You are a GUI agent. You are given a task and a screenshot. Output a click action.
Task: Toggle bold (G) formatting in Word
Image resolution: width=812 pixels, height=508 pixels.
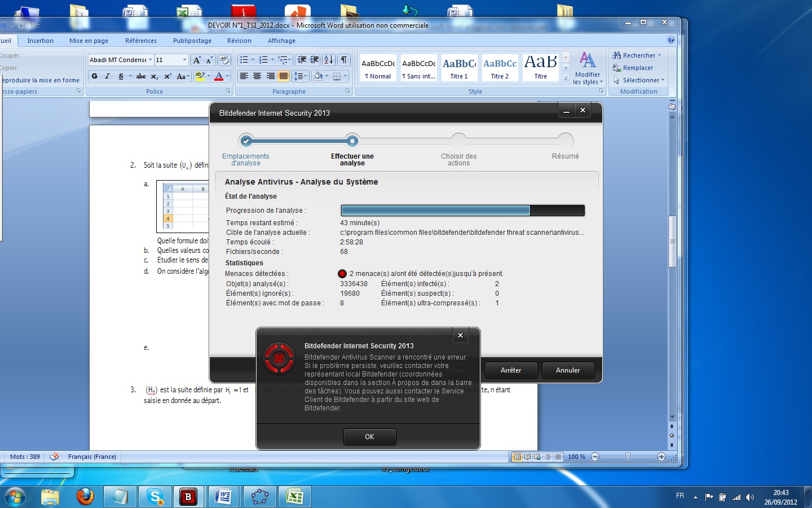(94, 76)
